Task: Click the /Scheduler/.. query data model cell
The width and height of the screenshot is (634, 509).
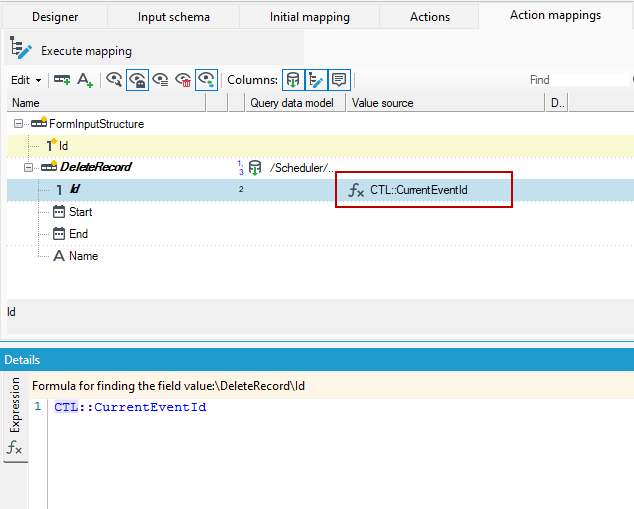Action: 302,168
